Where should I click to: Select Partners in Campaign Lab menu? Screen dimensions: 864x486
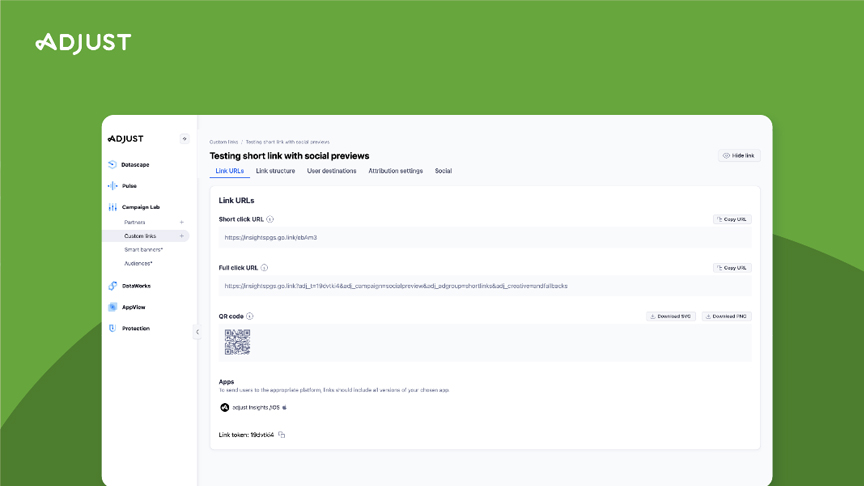(x=134, y=222)
